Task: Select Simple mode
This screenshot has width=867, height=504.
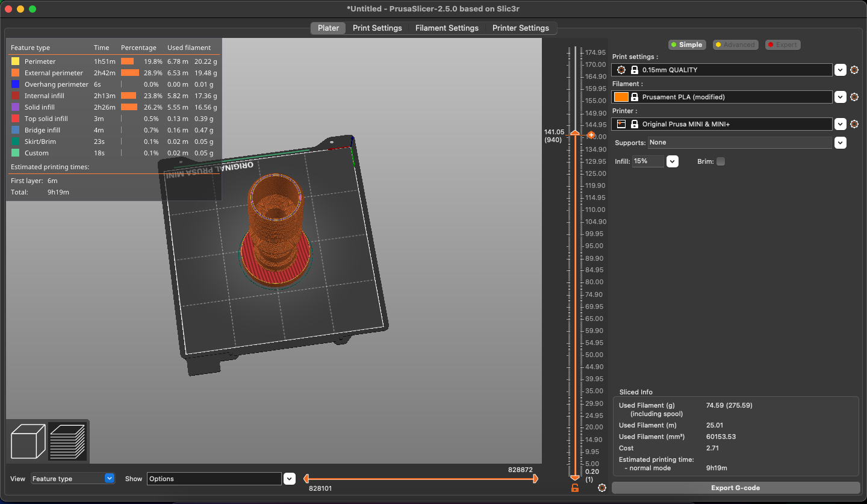Action: (x=686, y=45)
